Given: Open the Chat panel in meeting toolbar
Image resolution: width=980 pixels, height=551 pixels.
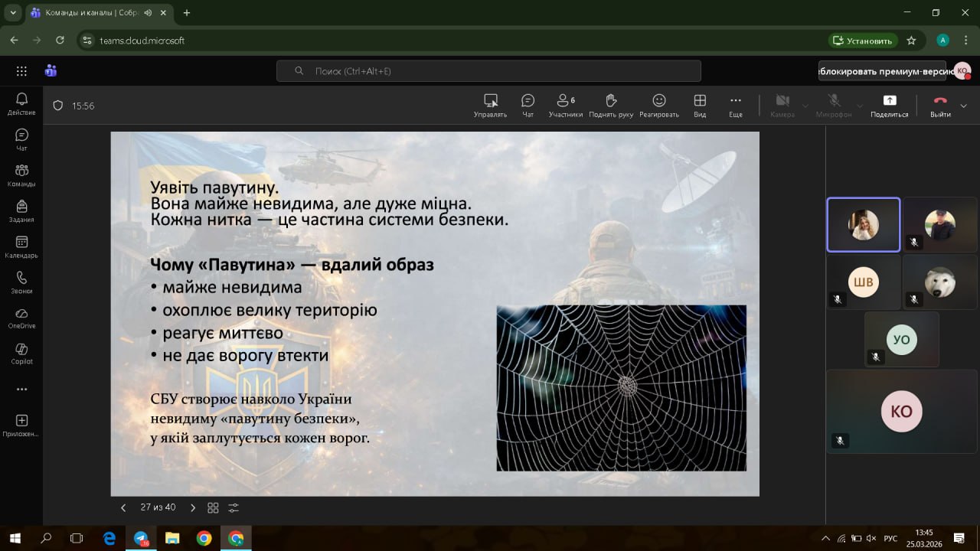Looking at the screenshot, I should click(528, 105).
